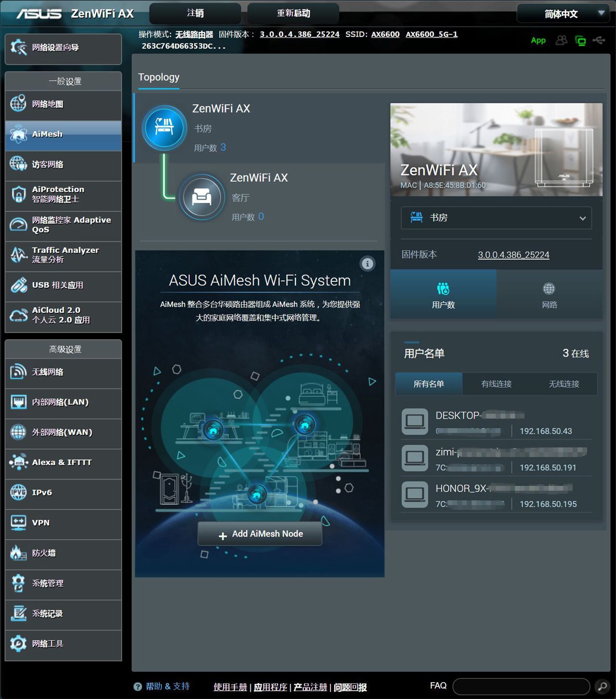
Task: Open the 使用手册 manual link
Action: [230, 687]
